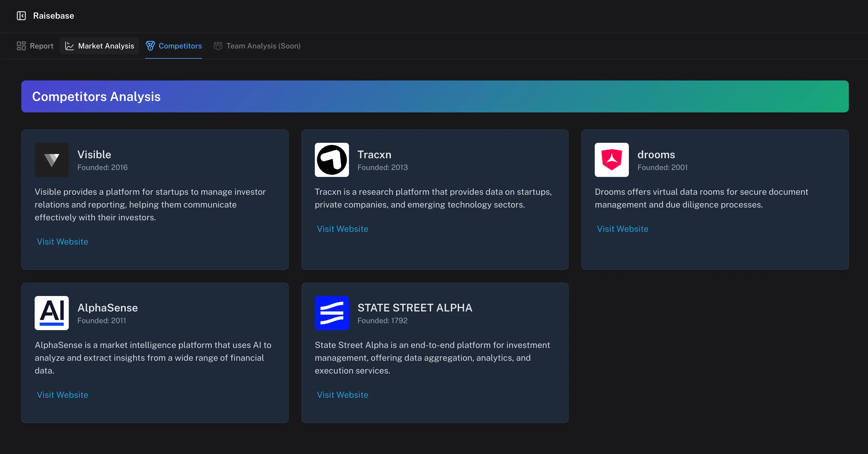Click the Competitors medal icon
The width and height of the screenshot is (868, 454).
150,46
